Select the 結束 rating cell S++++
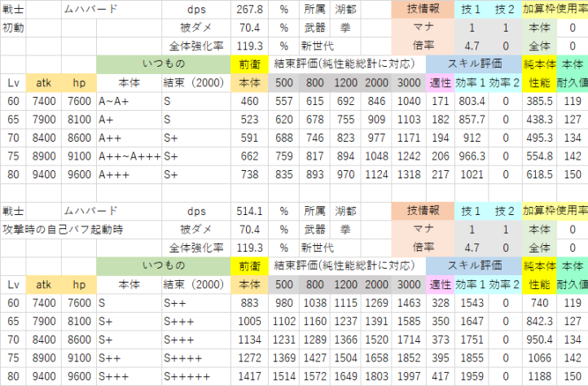The height and width of the screenshot is (386, 588). (196, 358)
